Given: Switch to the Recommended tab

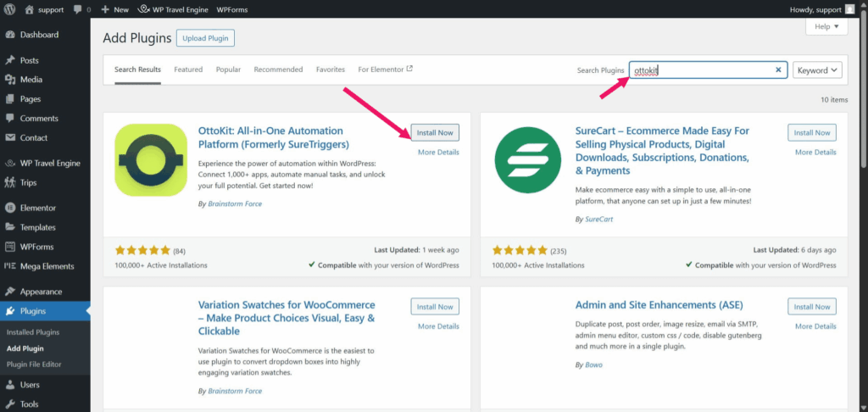Looking at the screenshot, I should click(x=278, y=70).
